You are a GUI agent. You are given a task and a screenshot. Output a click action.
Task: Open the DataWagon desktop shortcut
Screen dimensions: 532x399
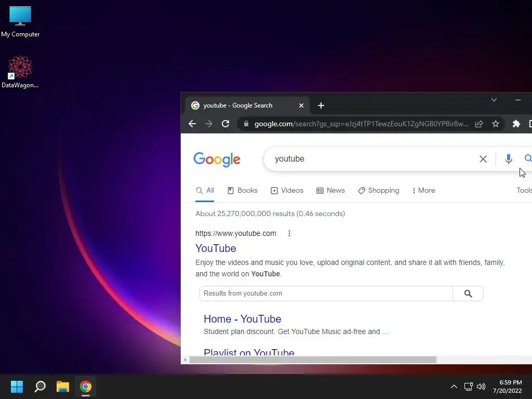[20, 72]
